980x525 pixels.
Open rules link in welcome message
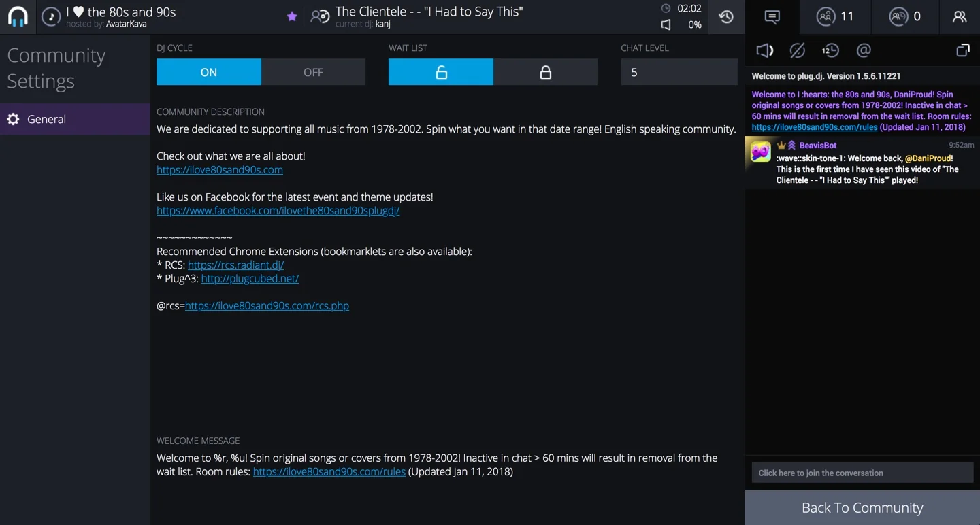point(329,472)
